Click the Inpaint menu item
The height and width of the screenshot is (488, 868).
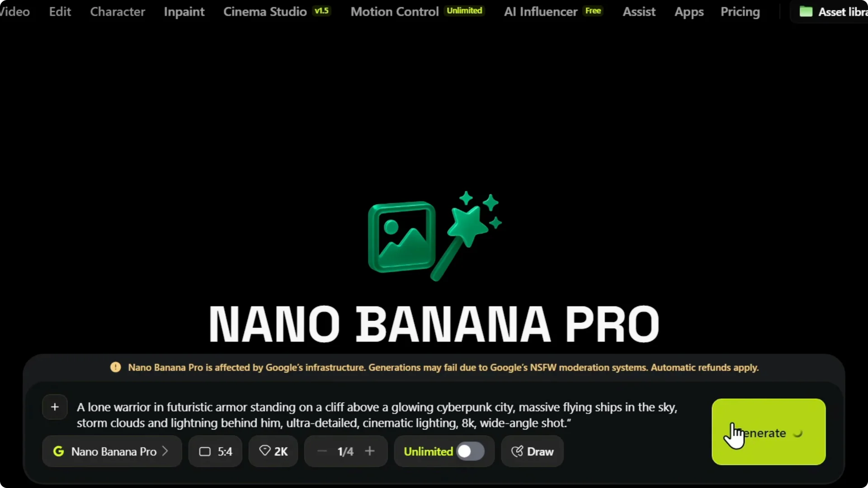point(184,12)
